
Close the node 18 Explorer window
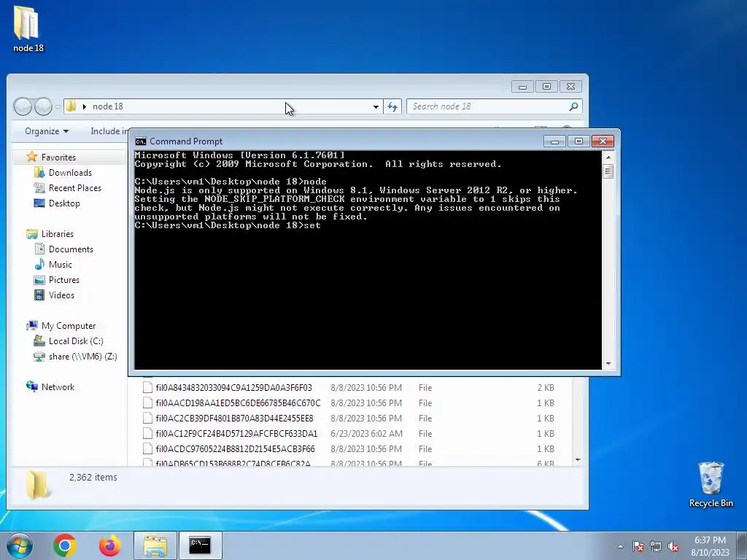click(570, 87)
